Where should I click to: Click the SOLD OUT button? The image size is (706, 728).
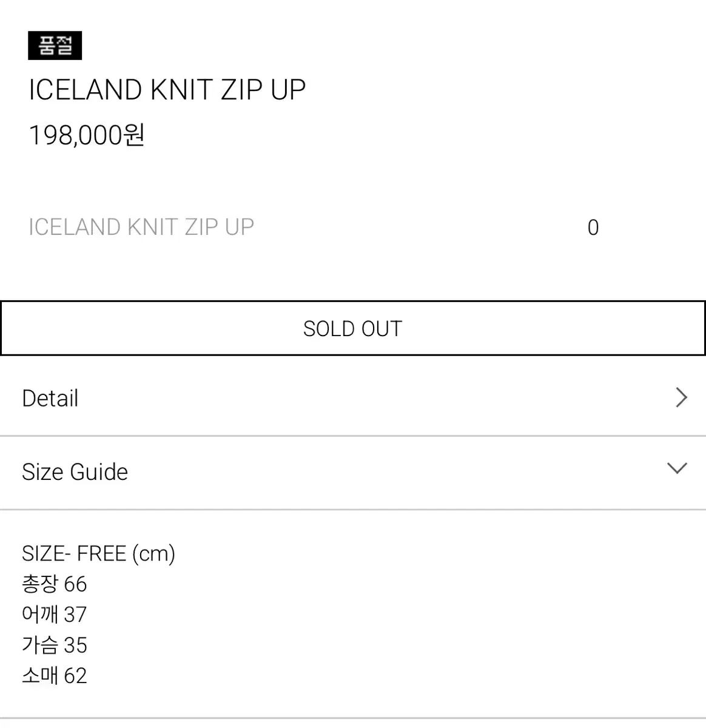[x=352, y=328]
